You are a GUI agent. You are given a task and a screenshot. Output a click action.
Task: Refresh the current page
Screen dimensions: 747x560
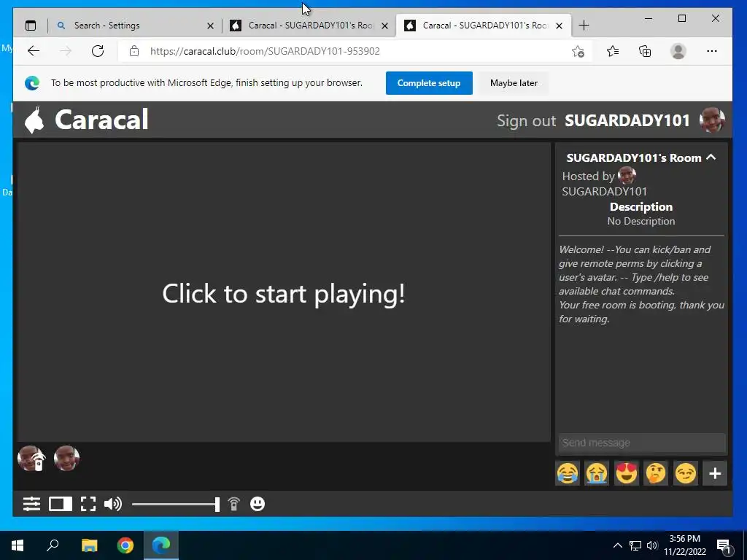pyautogui.click(x=98, y=51)
